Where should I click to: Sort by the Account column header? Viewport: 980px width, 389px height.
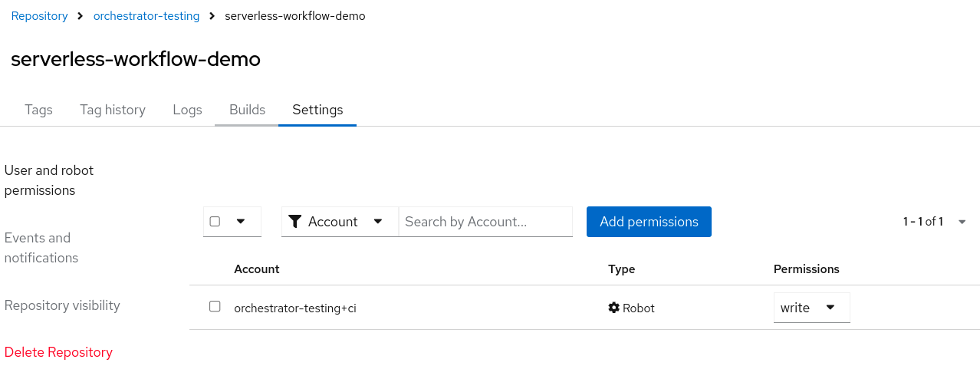[x=257, y=269]
